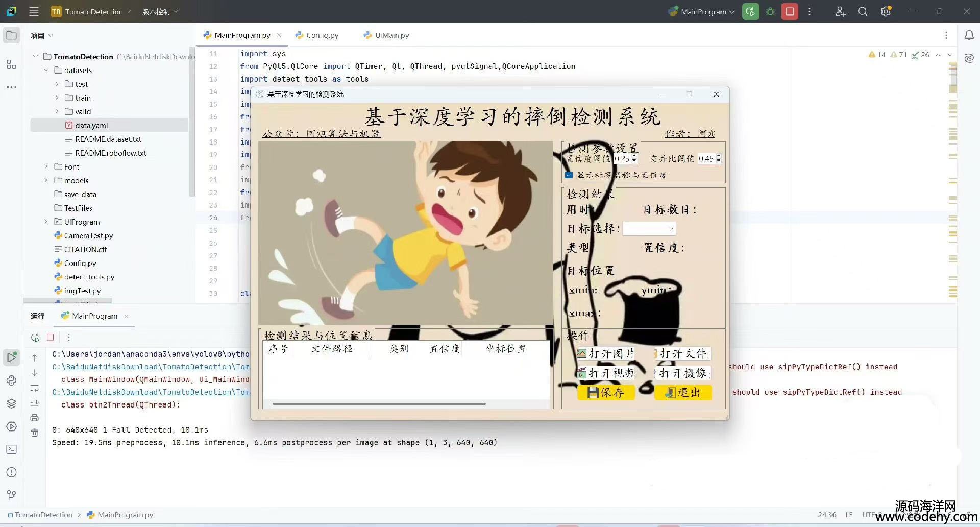Open the Python Packages layers icon

pyautogui.click(x=11, y=403)
